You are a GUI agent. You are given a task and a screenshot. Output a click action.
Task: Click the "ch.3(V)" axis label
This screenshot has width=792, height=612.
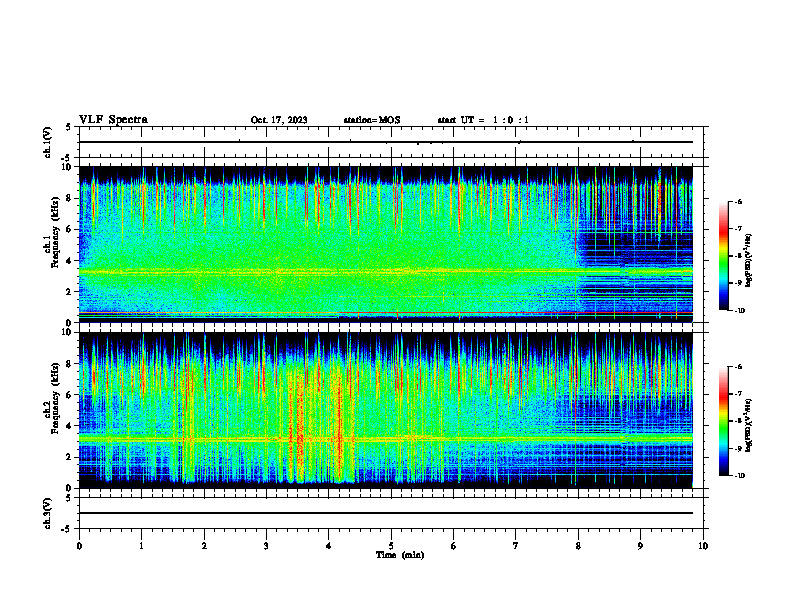tap(48, 514)
